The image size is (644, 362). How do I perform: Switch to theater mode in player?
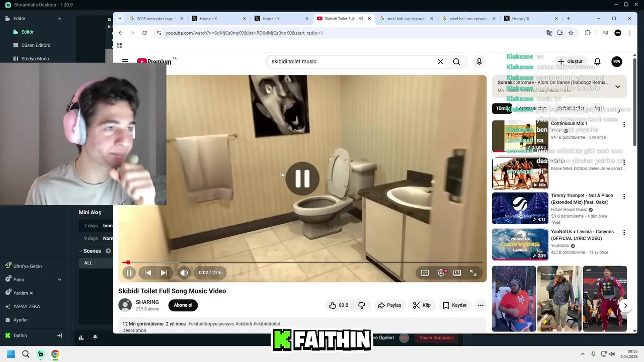point(457,273)
